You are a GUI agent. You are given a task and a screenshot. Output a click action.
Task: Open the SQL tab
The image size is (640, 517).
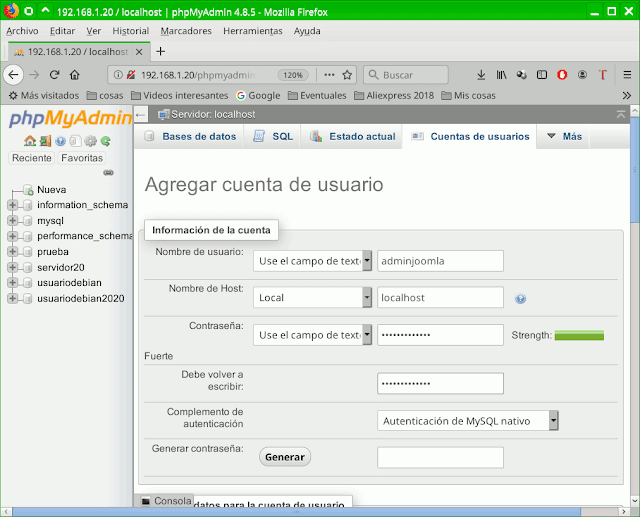coord(273,136)
